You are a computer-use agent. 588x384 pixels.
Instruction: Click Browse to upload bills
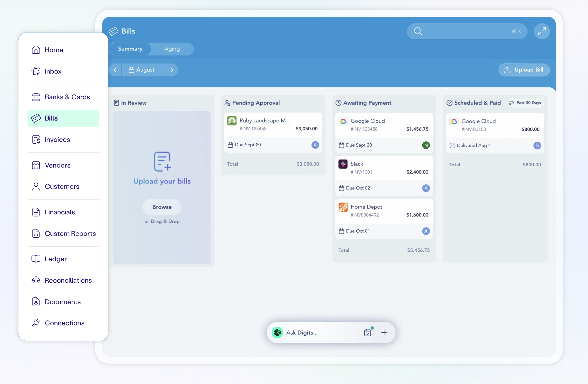(x=162, y=207)
